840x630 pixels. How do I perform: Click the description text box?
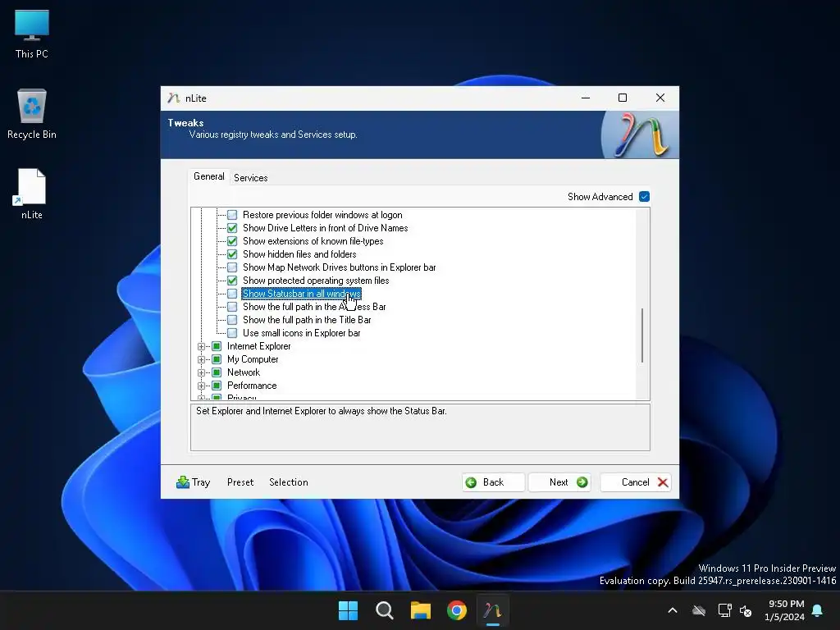click(x=420, y=427)
